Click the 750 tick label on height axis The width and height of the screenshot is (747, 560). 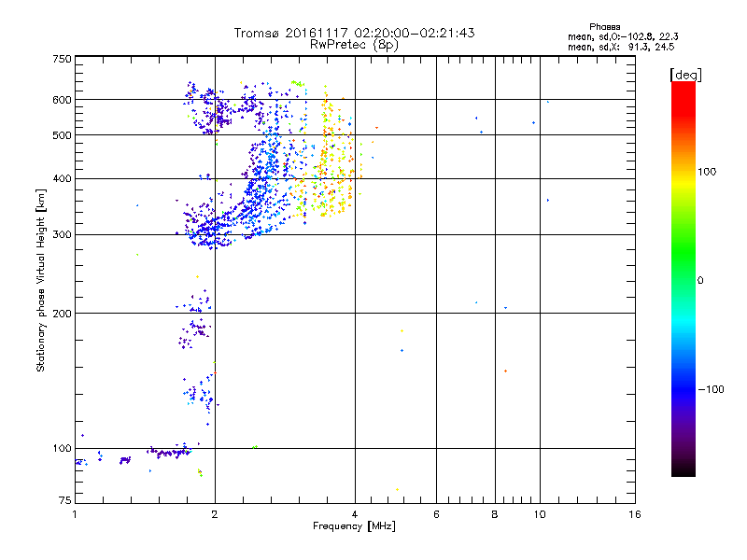[62, 59]
